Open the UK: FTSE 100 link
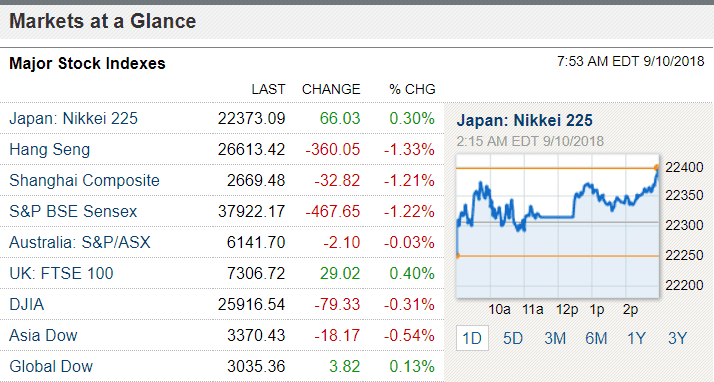The height and width of the screenshot is (382, 714). [61, 273]
